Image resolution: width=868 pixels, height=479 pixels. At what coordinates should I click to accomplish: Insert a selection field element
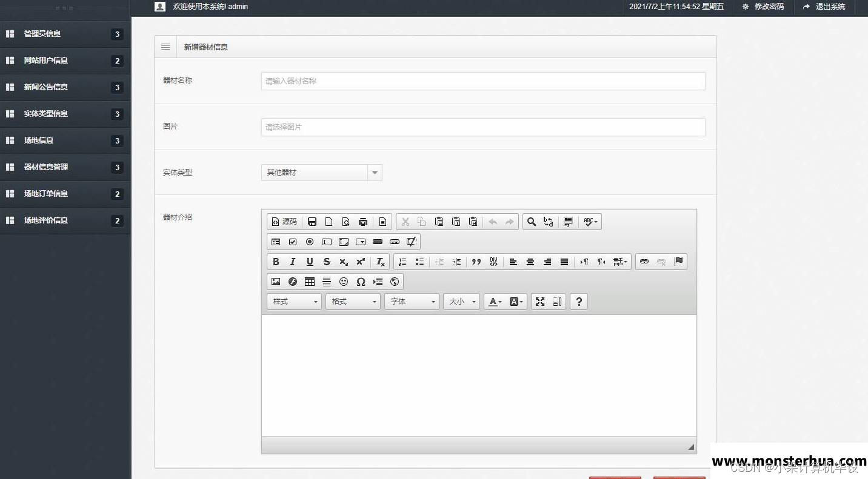[361, 242]
